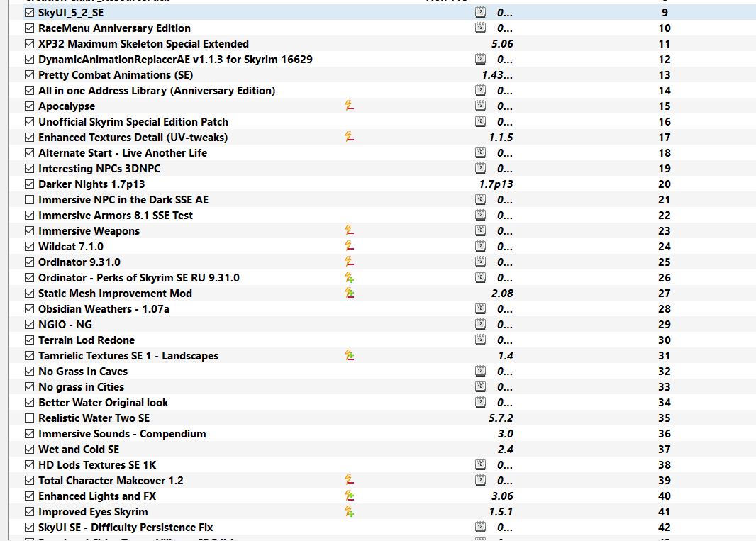This screenshot has height=541, width=756.
Task: Click the version date icon for NGIO - NG
Action: (480, 324)
